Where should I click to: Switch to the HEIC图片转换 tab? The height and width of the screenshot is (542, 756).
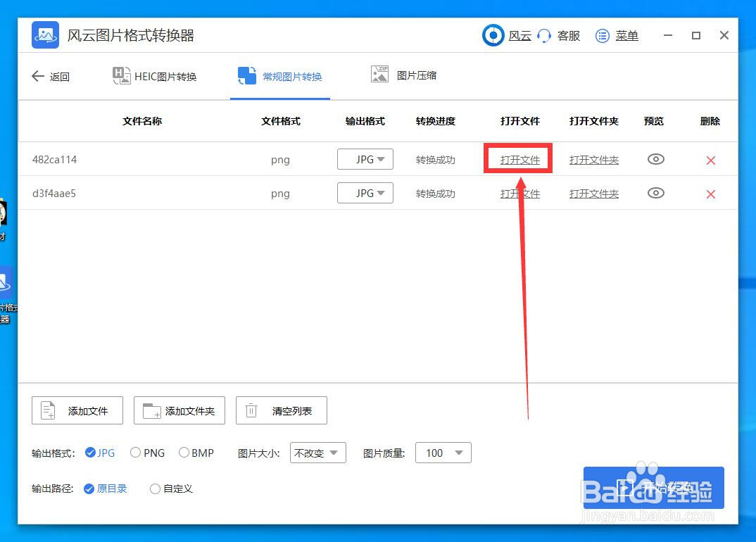click(156, 76)
